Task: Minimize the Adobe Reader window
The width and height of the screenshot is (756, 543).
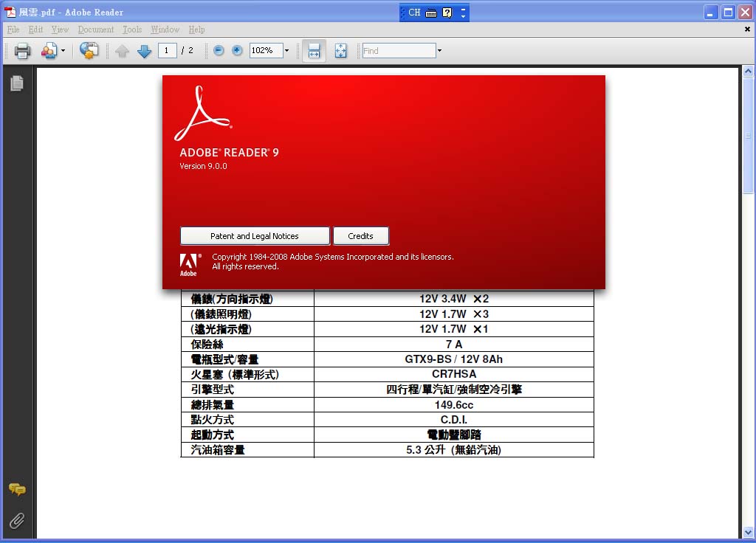Action: point(710,13)
